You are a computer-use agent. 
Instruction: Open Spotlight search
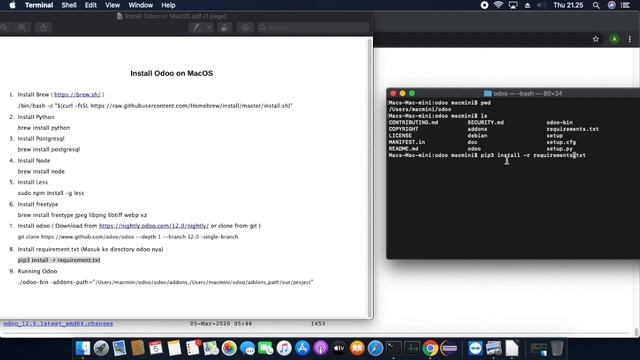596,5
